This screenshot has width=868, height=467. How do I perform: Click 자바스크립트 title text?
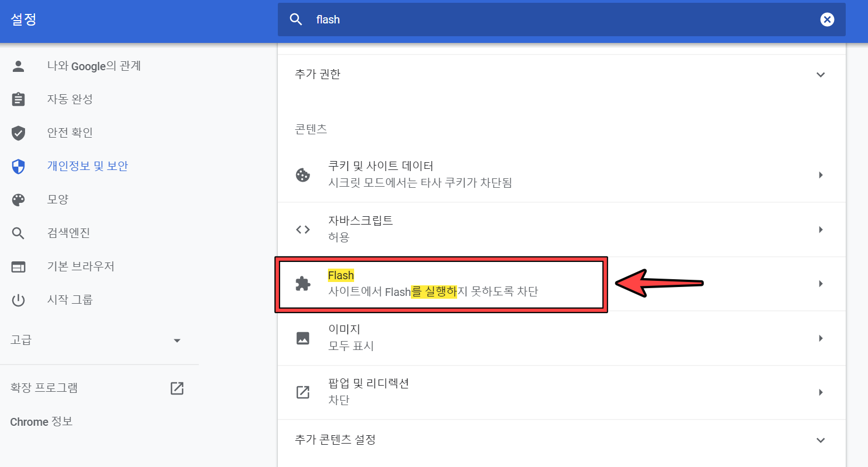point(360,221)
